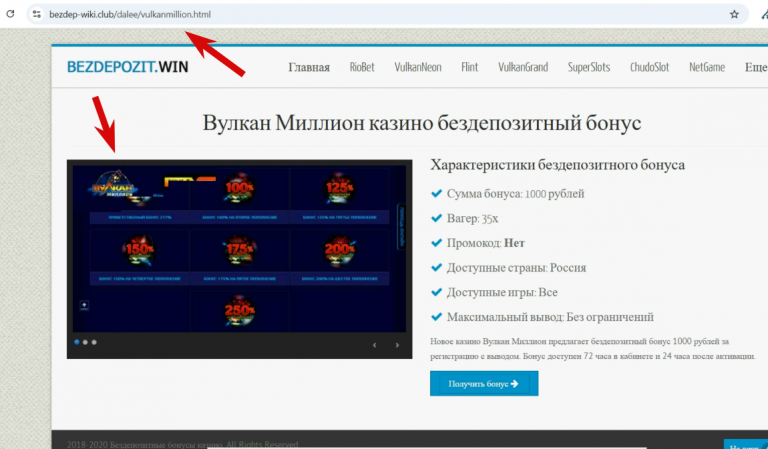Select the second slider dot
The height and width of the screenshot is (449, 768).
coord(85,342)
